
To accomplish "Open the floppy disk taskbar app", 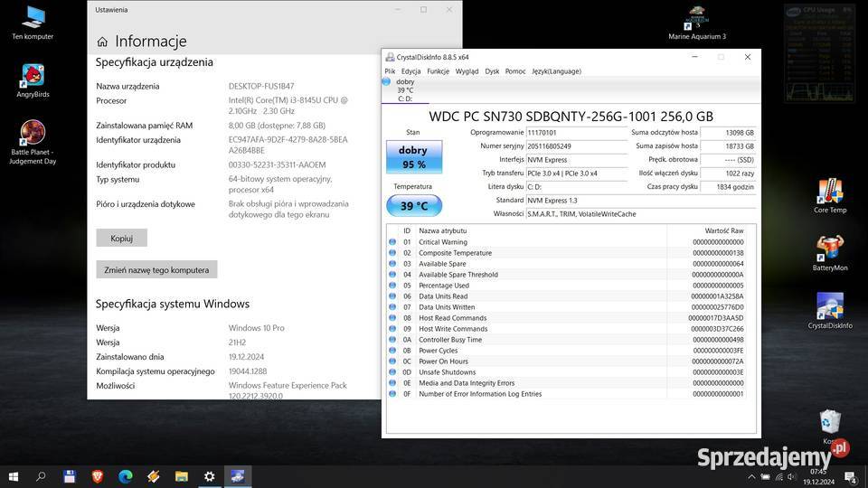I will (70, 476).
